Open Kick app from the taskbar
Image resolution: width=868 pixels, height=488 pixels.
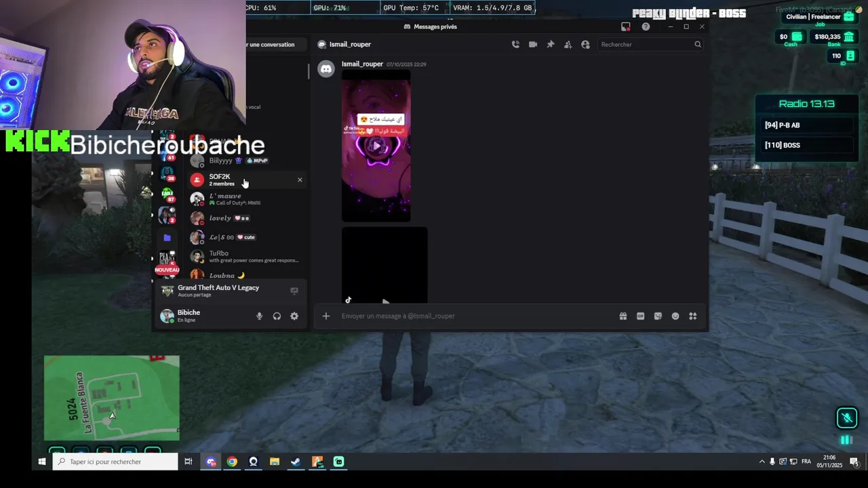338,462
